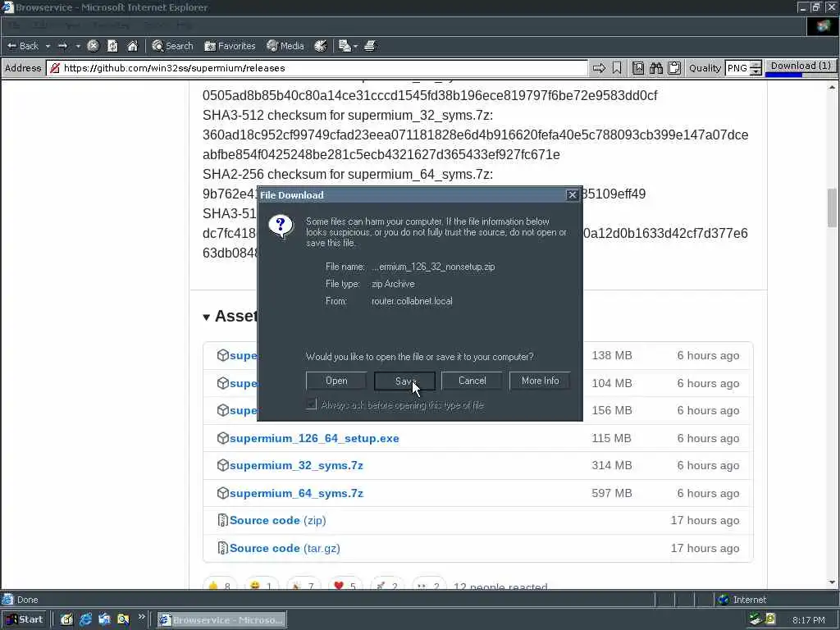Click the Windows flag logo in menu bar

point(822,26)
